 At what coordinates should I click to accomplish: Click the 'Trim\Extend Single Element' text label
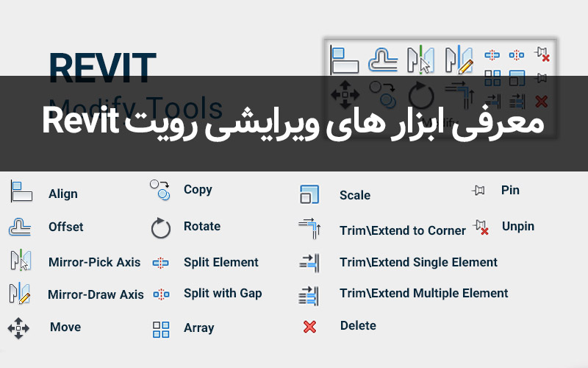[x=418, y=262]
